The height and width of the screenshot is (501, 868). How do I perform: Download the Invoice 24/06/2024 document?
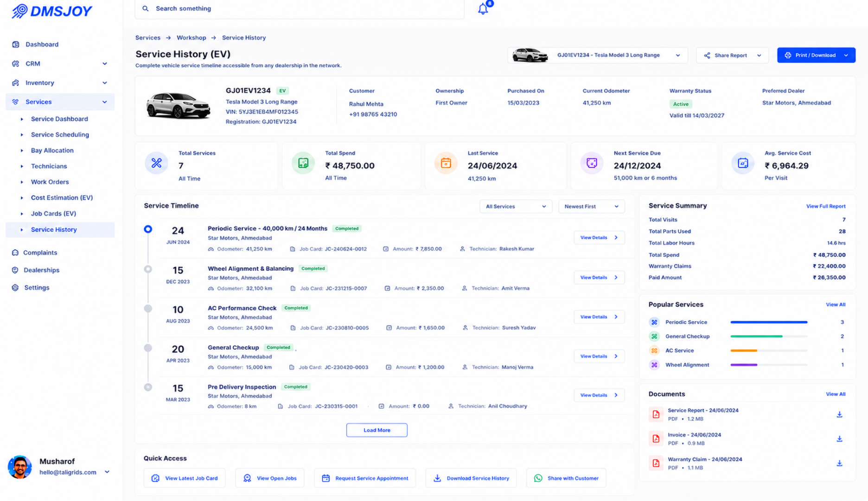(x=839, y=438)
